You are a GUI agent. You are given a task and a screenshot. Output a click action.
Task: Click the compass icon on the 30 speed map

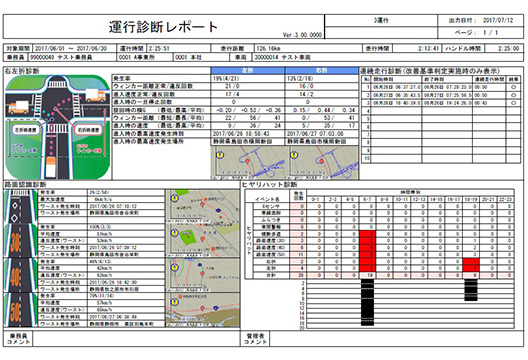tap(174, 233)
